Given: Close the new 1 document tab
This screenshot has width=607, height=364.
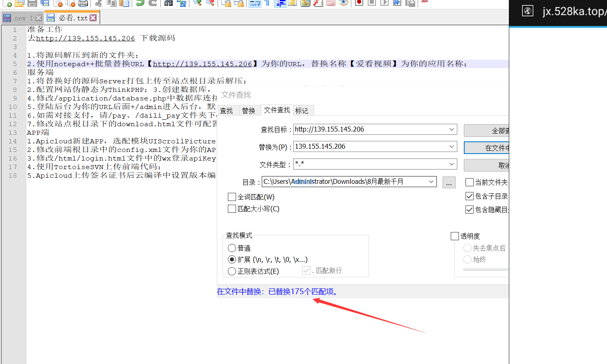Looking at the screenshot, I should pyautogui.click(x=39, y=18).
